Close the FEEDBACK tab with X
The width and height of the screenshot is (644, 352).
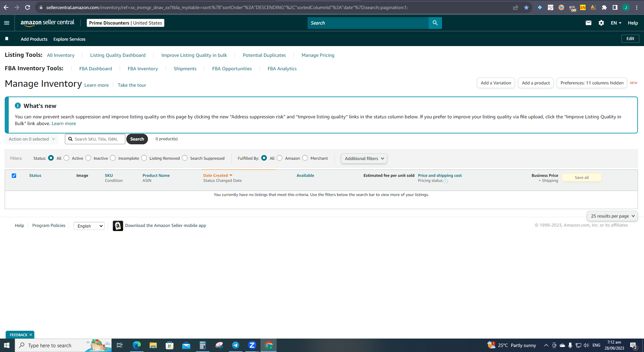(31, 335)
